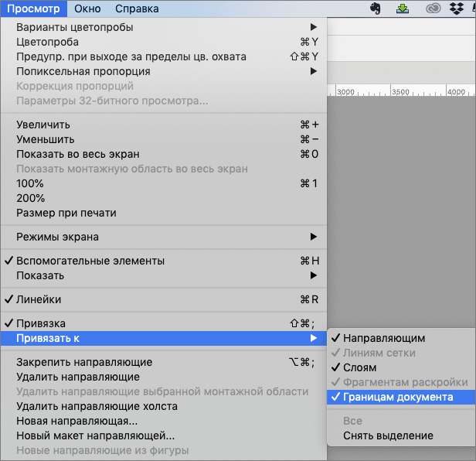Viewport: 476px width, 461px height.
Task: Expand Режимы экрана submenu
Action: (x=164, y=237)
